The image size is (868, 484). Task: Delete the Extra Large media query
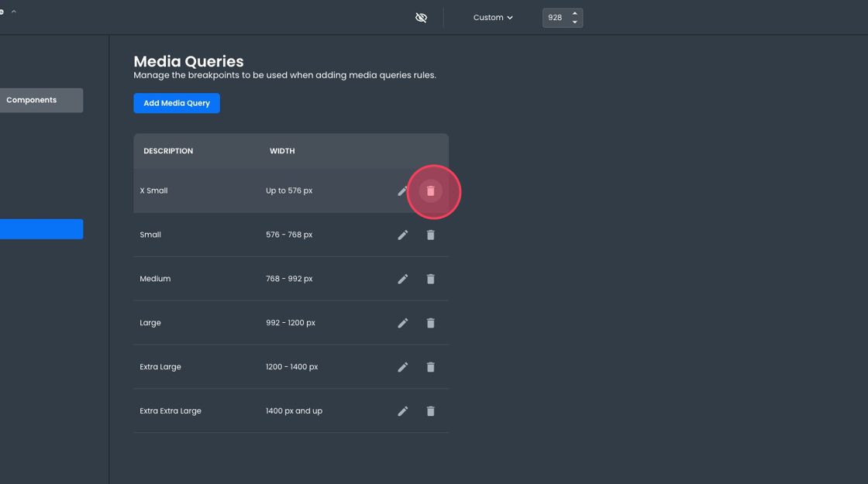431,367
